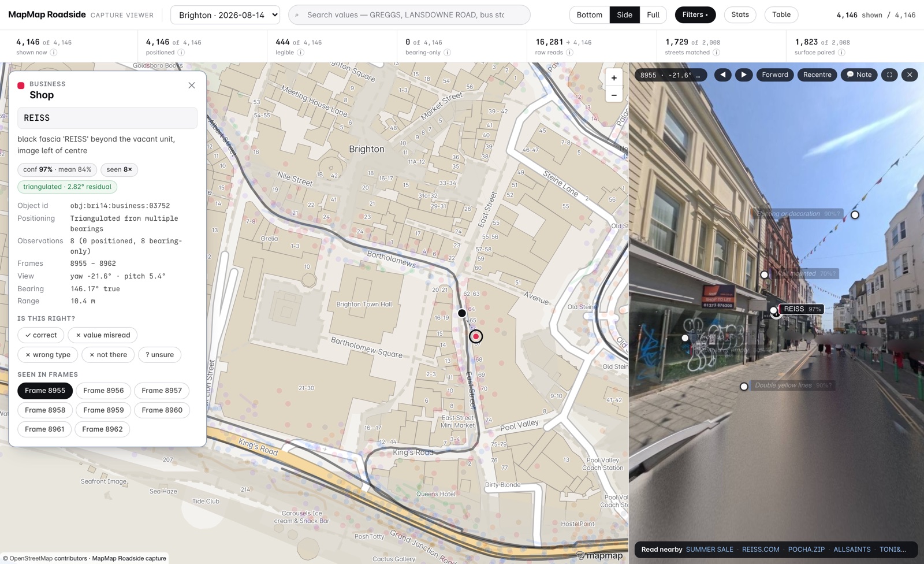
Task: Mark as wrong type
Action: (48, 355)
